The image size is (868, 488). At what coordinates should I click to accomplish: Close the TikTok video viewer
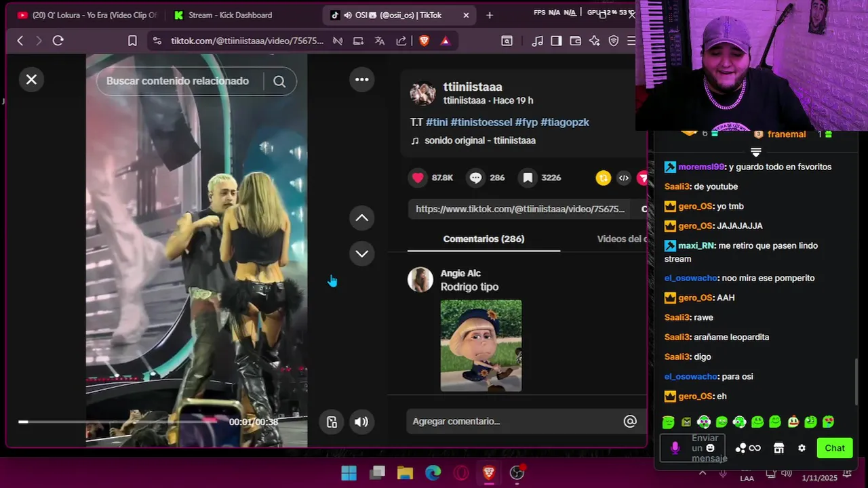[31, 79]
